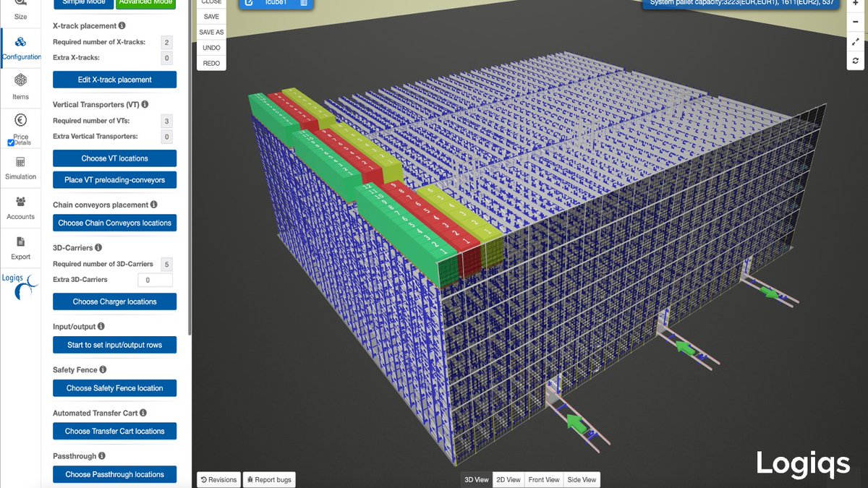Click Start to set input/output rows
The width and height of the screenshot is (868, 488).
coord(114,345)
